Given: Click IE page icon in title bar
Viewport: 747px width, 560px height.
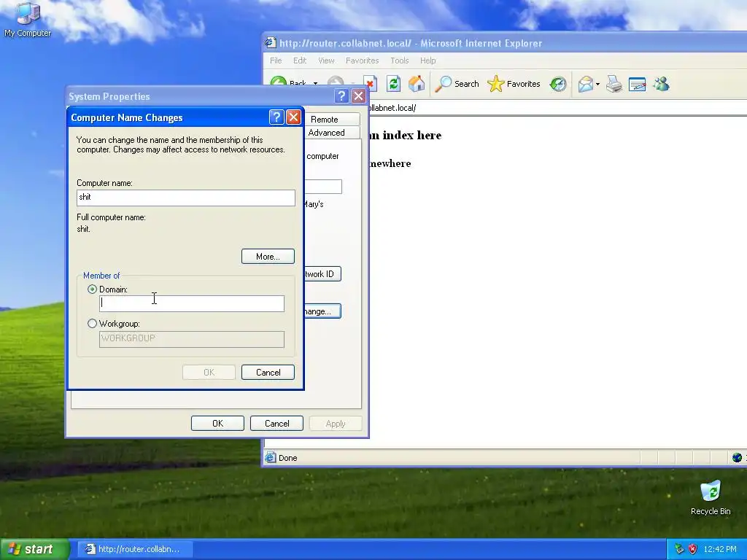Looking at the screenshot, I should [270, 43].
